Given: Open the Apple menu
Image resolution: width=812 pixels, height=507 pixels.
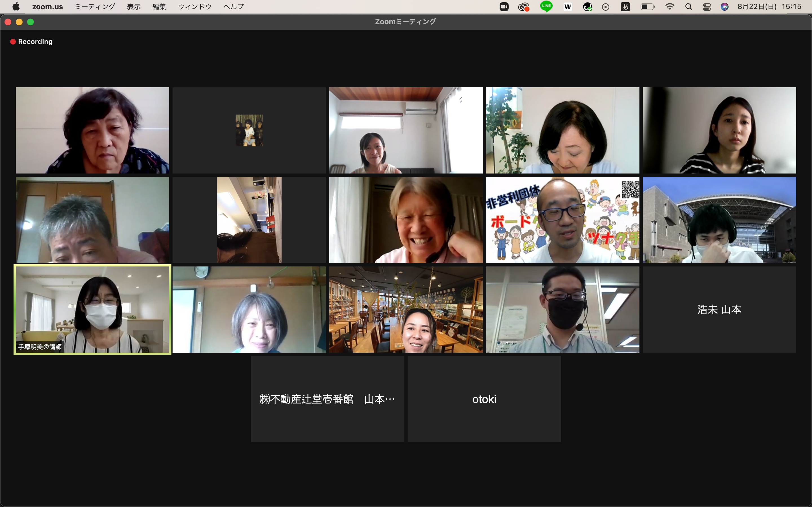Looking at the screenshot, I should tap(16, 7).
